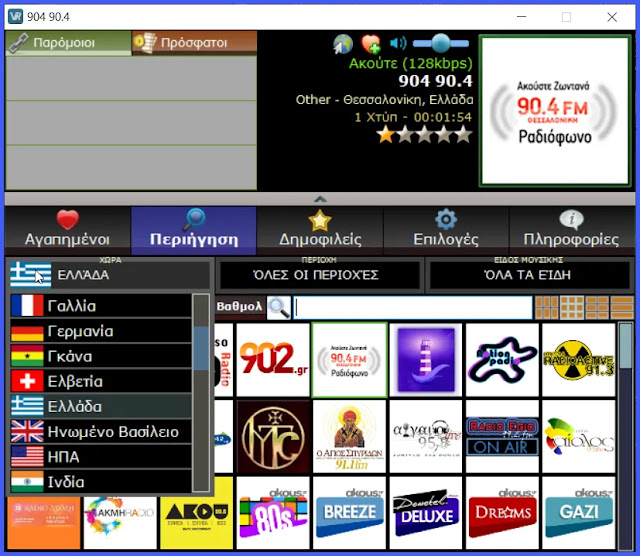The height and width of the screenshot is (556, 640).
Task: Play the Άγιος Σπυρίδων 91.1 station
Action: 349,436
